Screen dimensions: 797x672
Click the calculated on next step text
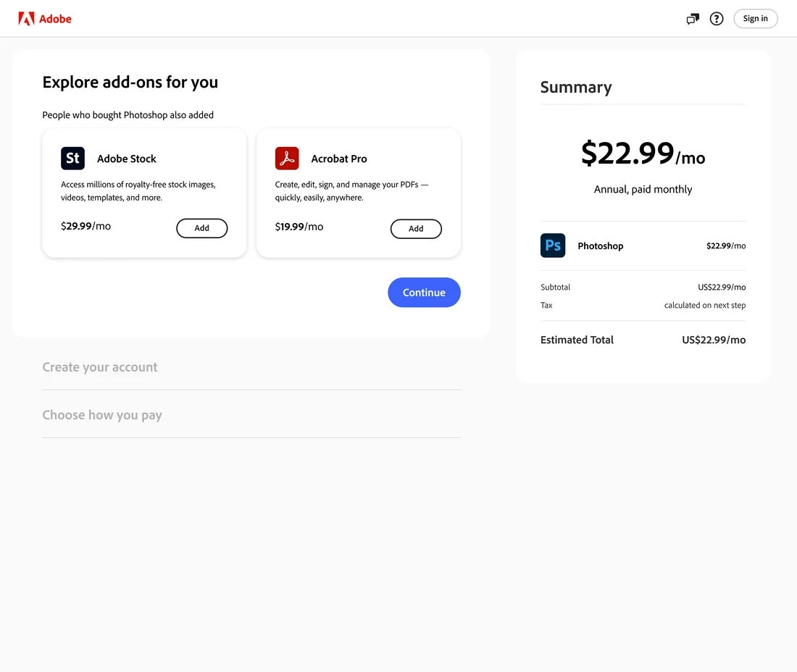pos(705,306)
